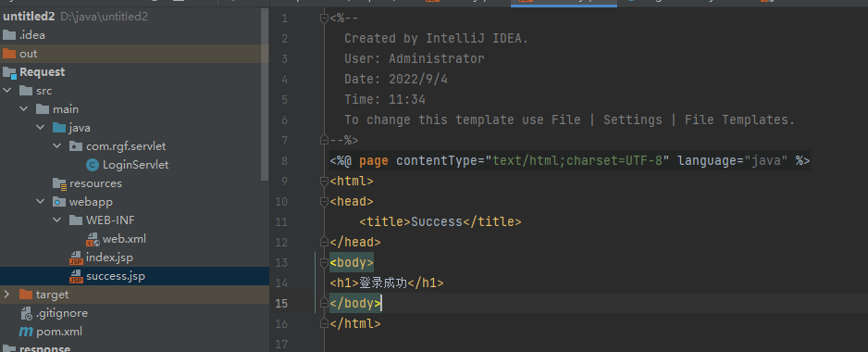This screenshot has width=868, height=352.
Task: Click the src folder icon
Action: [26, 91]
